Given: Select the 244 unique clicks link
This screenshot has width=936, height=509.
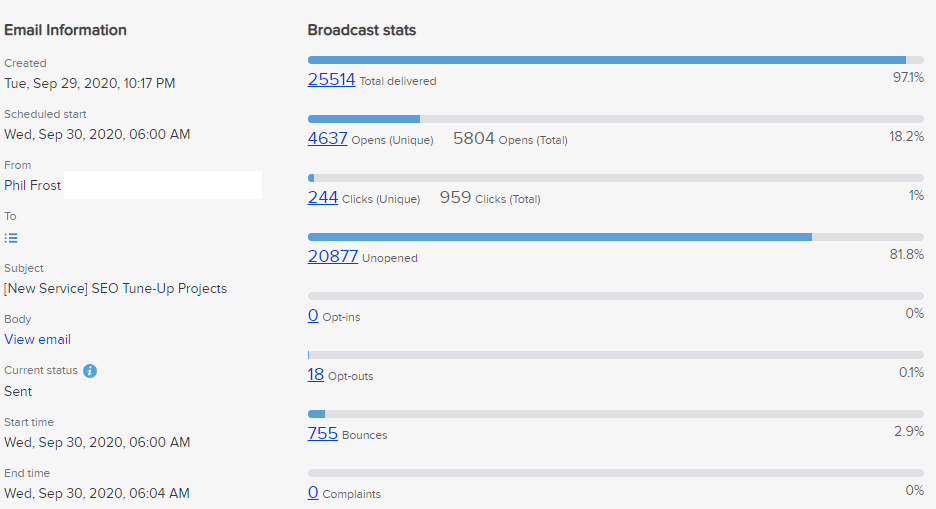Looking at the screenshot, I should tap(323, 198).
